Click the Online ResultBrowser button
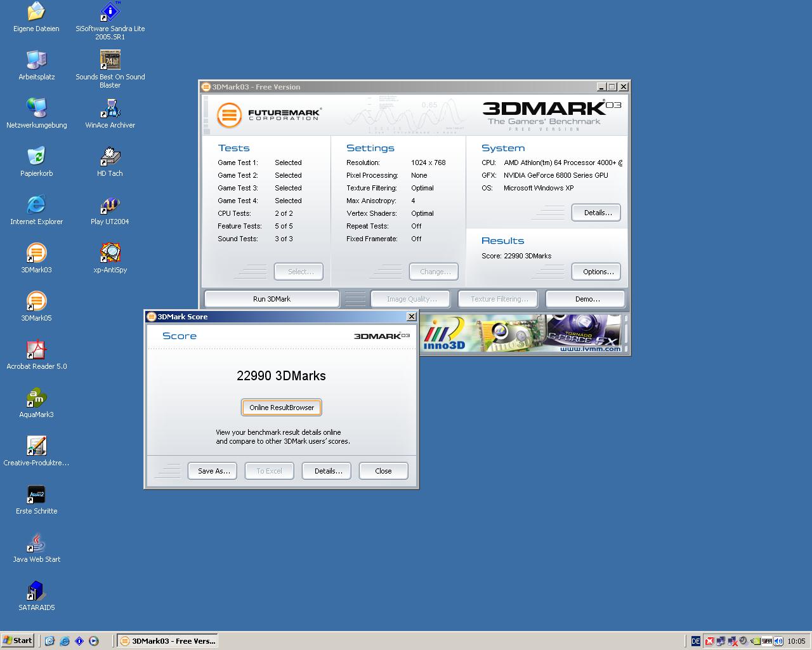 tap(282, 408)
